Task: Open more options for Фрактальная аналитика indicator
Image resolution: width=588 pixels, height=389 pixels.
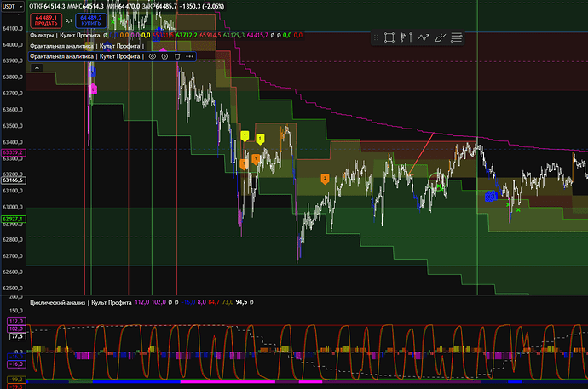Action: point(188,55)
